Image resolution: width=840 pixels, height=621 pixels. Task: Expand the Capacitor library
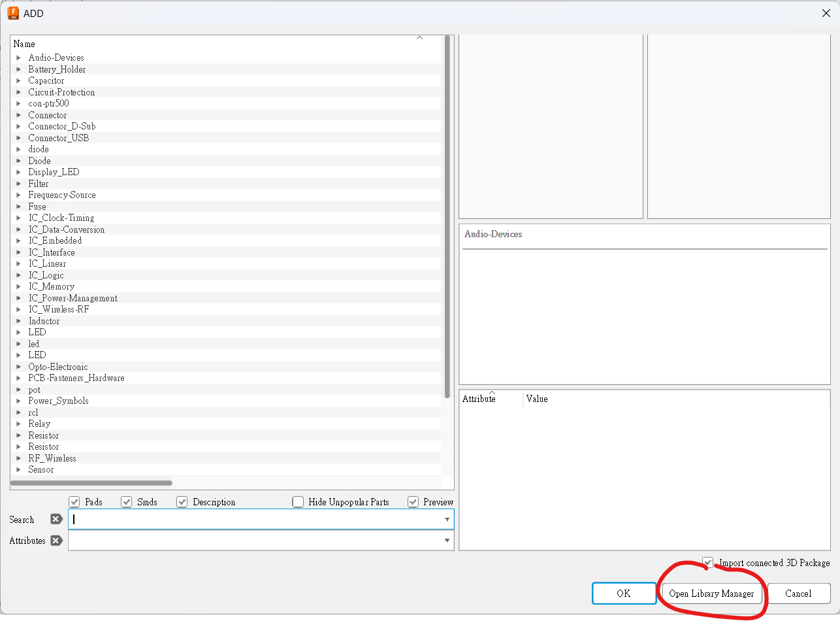click(18, 81)
